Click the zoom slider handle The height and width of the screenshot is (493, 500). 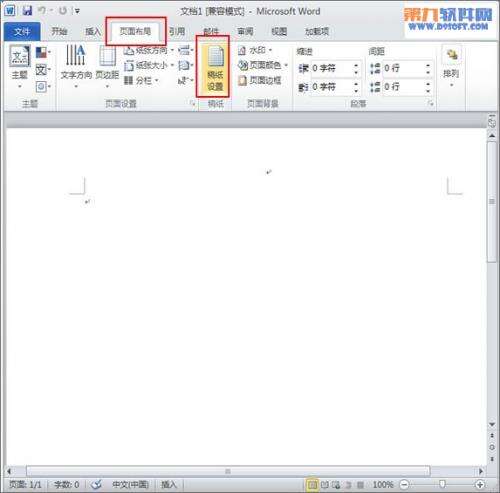tap(442, 484)
